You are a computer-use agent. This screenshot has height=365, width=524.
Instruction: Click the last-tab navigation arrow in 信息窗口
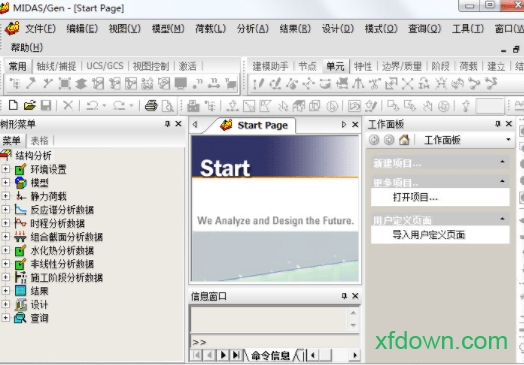236,355
